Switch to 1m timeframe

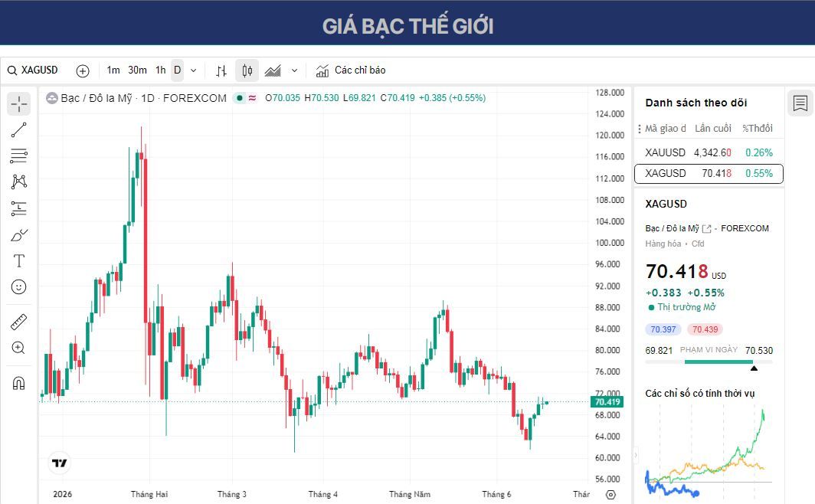point(113,70)
